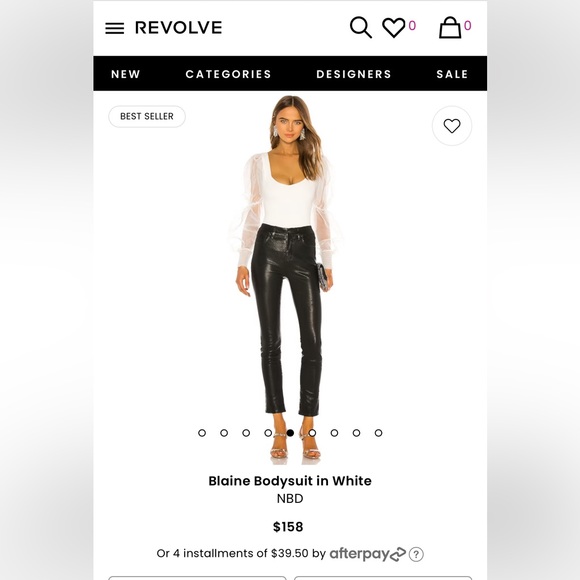Open the NEW menu tab

click(126, 74)
